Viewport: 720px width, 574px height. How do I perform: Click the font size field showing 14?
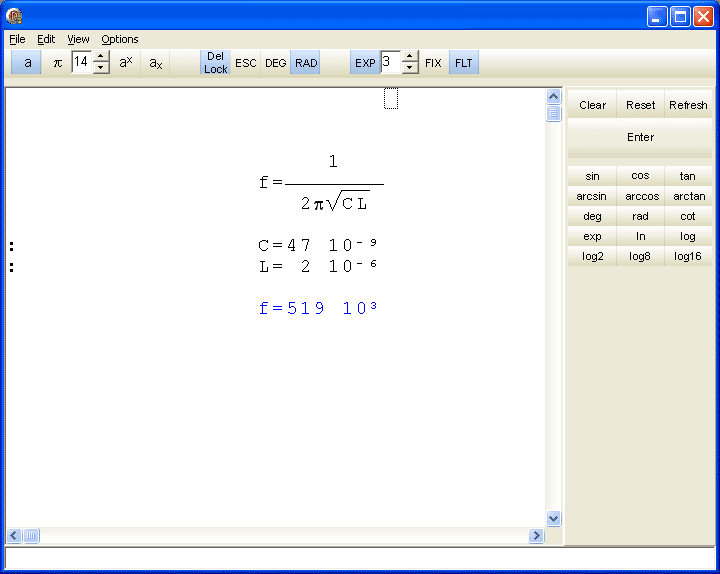pos(82,62)
